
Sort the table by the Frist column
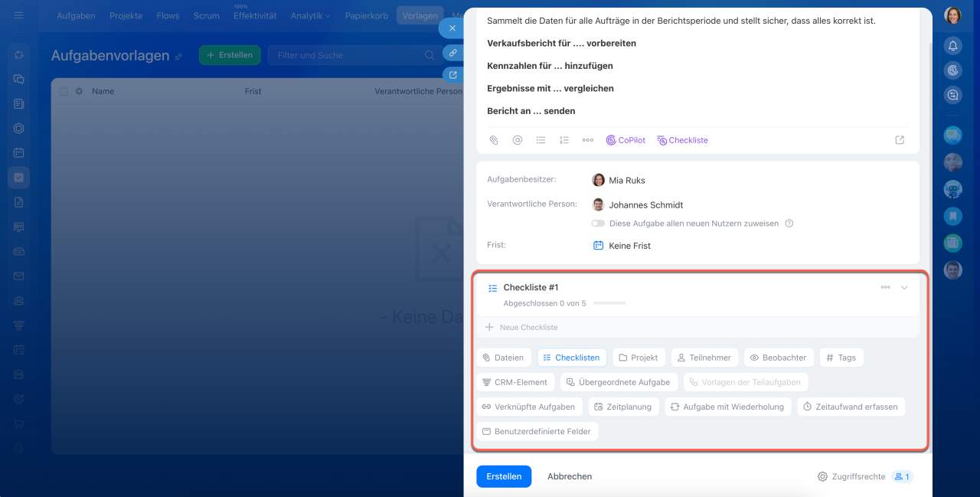(x=253, y=91)
